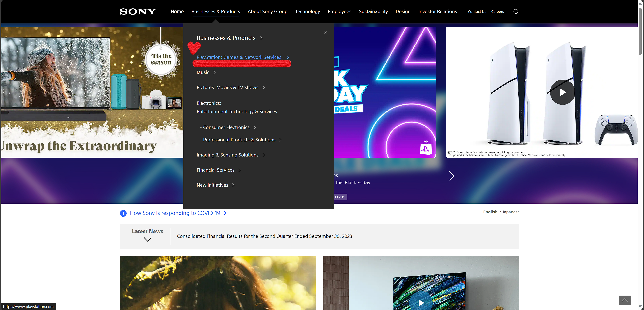Open PlayStation: Games & Network Services
Screen dimensions: 644x310
pyautogui.click(x=239, y=57)
